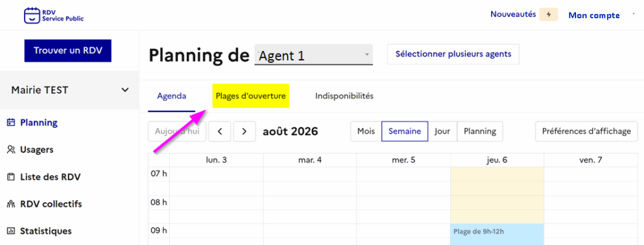
Task: Select the Jour calendar view
Action: point(442,132)
